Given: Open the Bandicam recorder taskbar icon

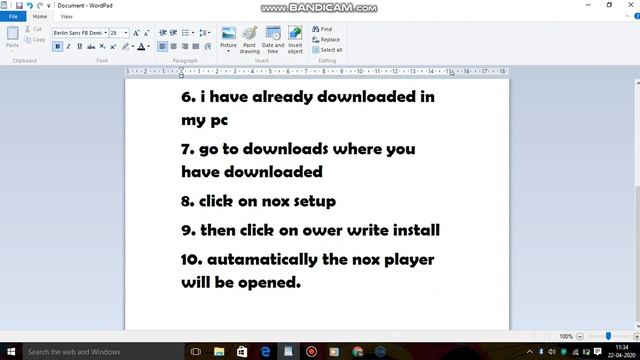Looking at the screenshot, I should (311, 351).
